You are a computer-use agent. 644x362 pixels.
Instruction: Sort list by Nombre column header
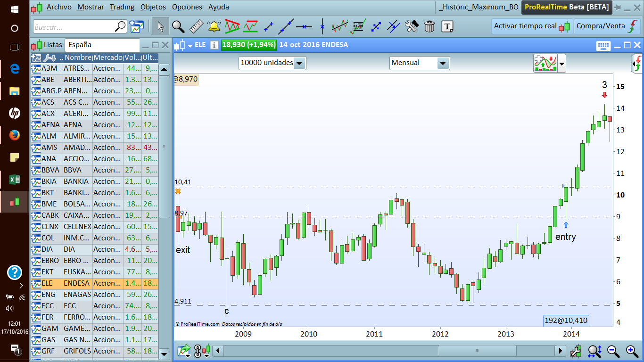[78, 58]
